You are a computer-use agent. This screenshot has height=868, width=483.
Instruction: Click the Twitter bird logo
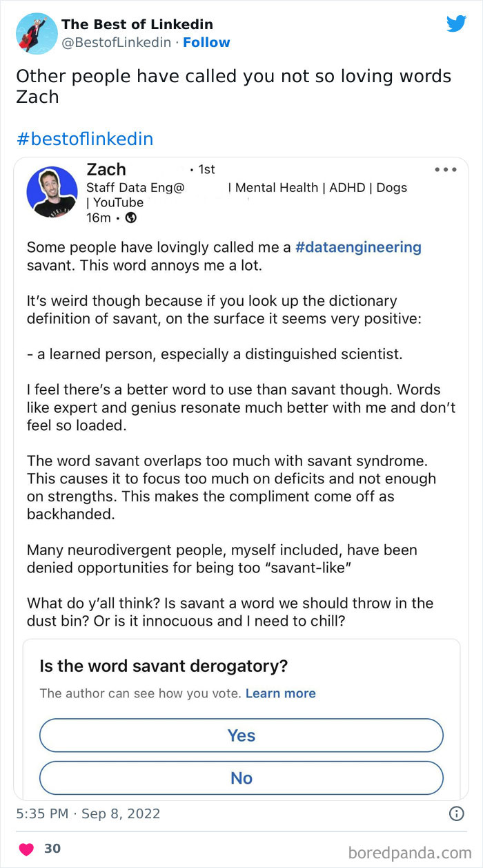point(457,23)
